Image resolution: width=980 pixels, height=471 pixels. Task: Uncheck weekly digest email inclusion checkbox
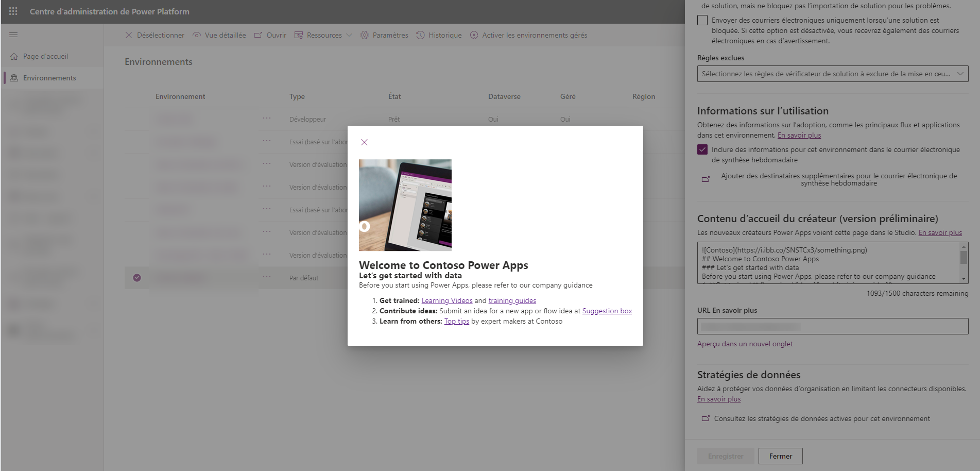pos(702,149)
